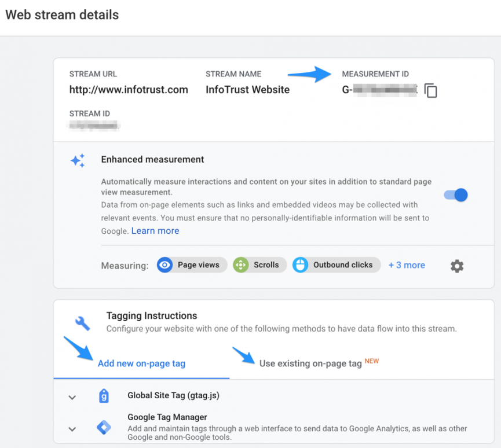Switch to Add new on-page tag
The width and height of the screenshot is (501, 448).
tap(141, 363)
